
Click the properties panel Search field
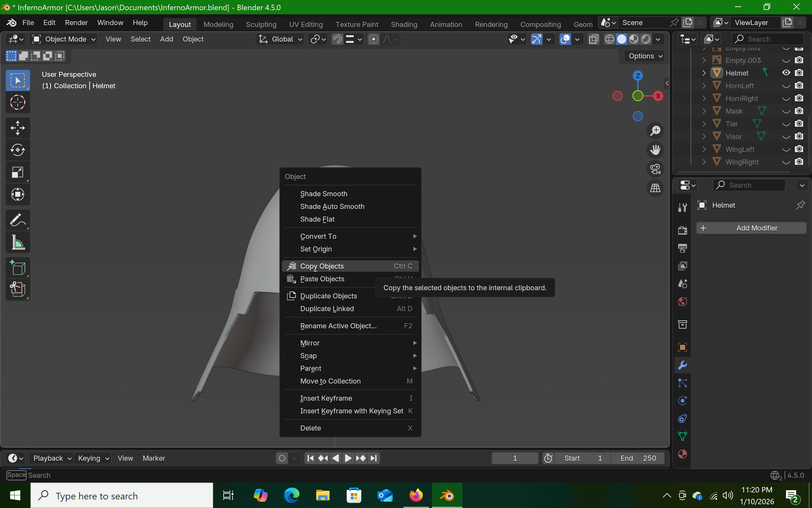coord(749,185)
